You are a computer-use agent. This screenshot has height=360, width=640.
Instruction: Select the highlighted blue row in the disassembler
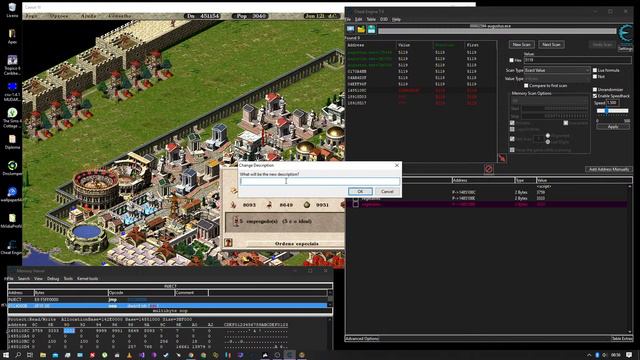167,306
